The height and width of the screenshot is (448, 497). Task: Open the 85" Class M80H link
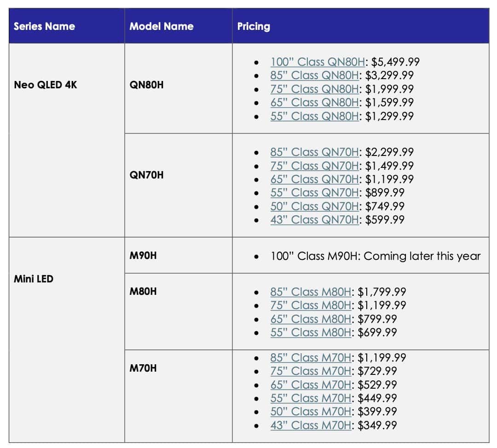click(311, 292)
